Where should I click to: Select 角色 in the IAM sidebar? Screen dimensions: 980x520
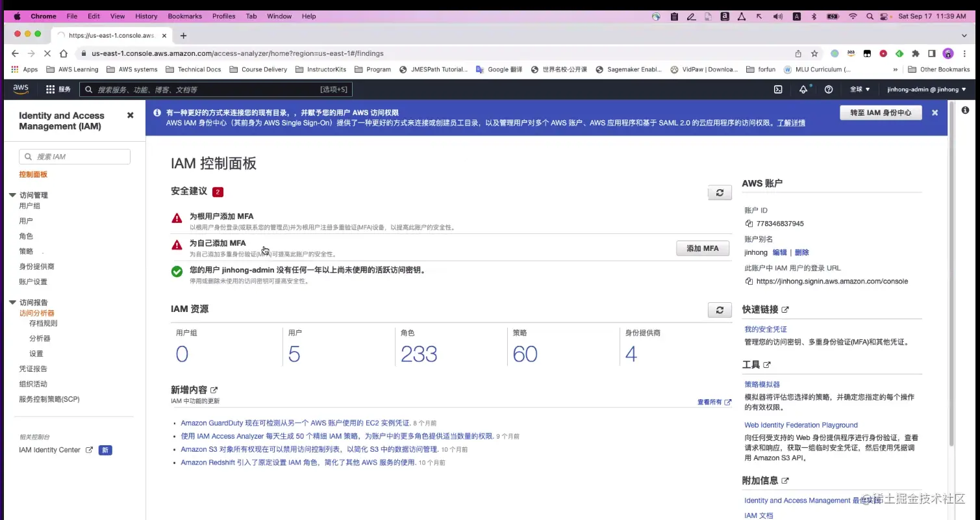coord(26,237)
